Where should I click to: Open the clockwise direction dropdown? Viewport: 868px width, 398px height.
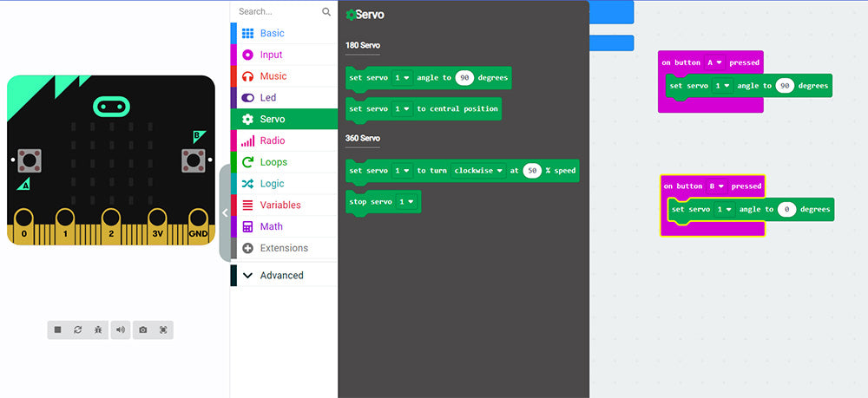coord(478,171)
